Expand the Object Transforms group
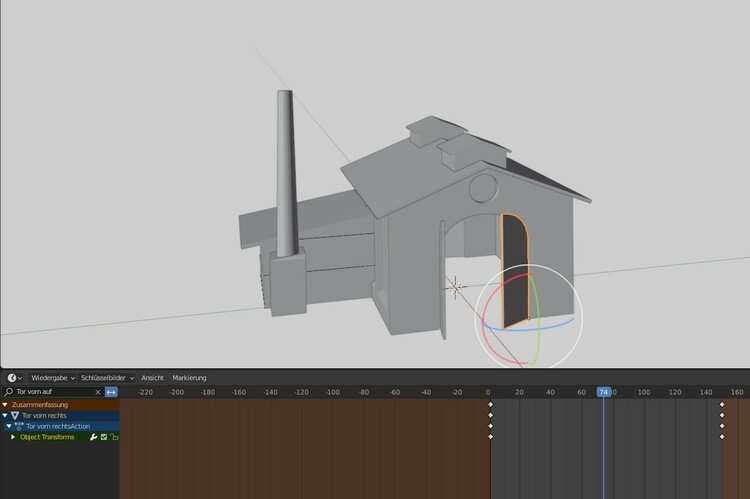 click(13, 437)
